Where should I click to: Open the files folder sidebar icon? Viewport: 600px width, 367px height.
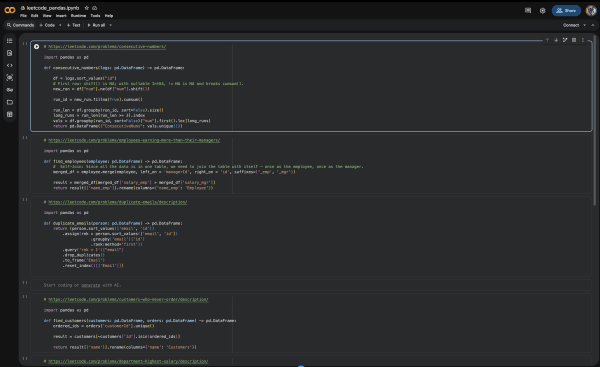click(10, 102)
